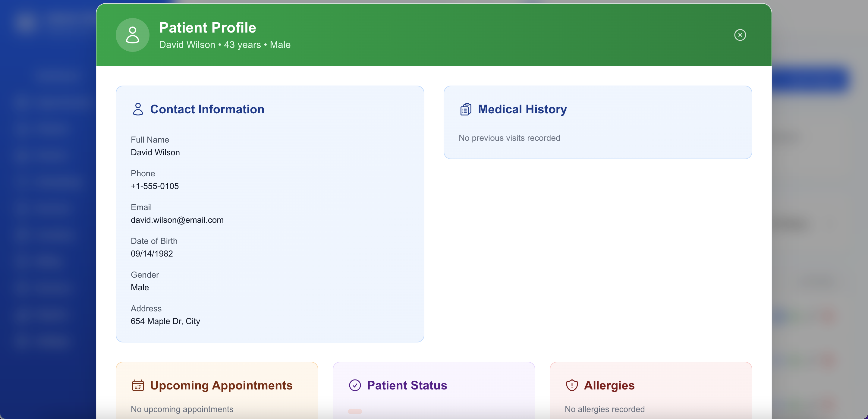The width and height of the screenshot is (868, 419).
Task: Click David Wilson's email address
Action: (x=177, y=220)
